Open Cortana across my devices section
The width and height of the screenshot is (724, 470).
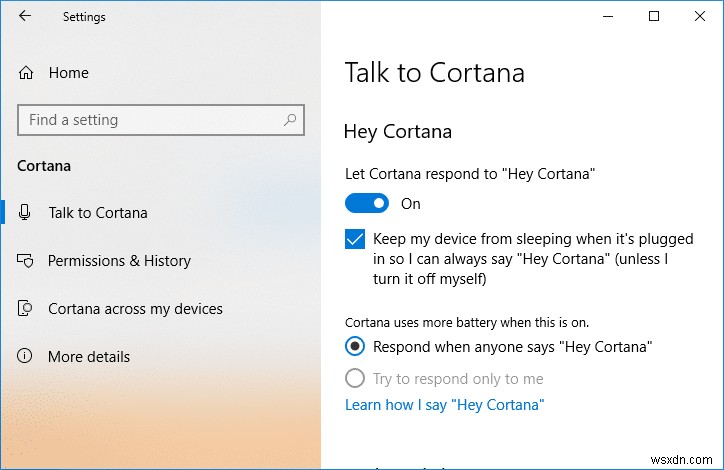(x=135, y=308)
